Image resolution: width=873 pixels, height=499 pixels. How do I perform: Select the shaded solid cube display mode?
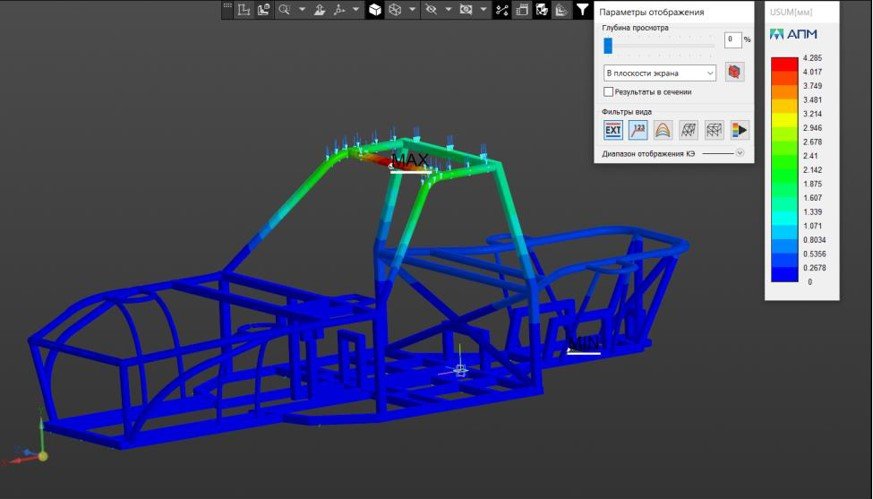point(375,10)
